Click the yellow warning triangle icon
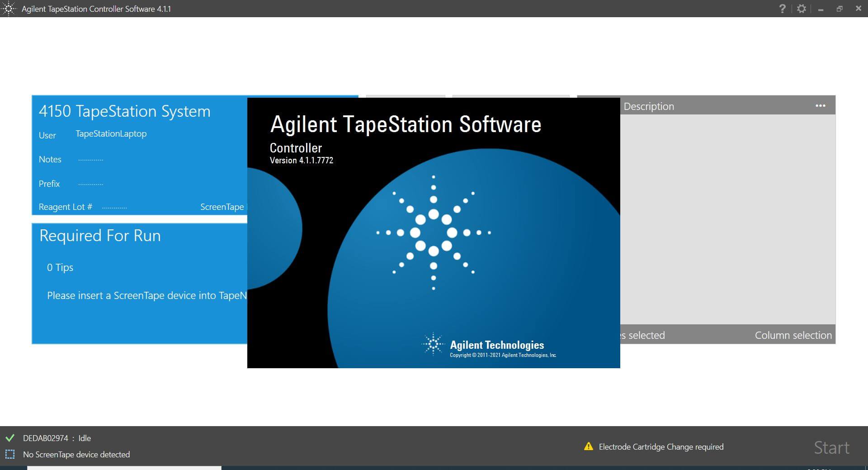 click(x=588, y=446)
